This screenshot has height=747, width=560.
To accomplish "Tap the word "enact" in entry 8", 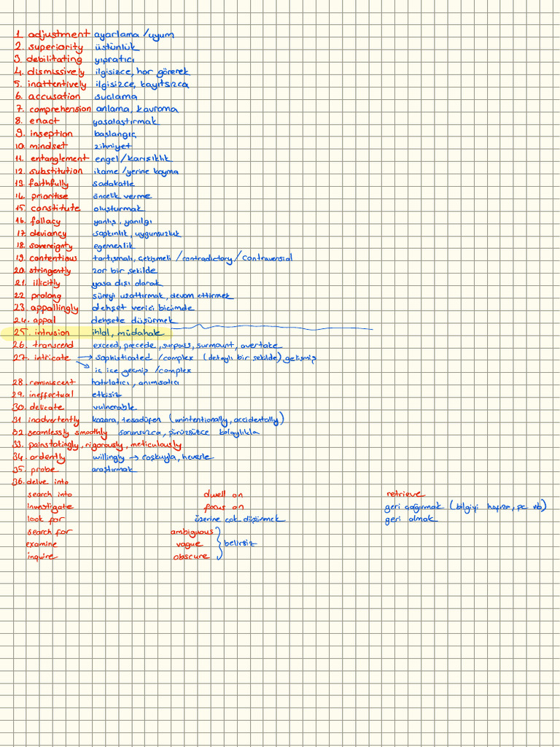I will (x=44, y=122).
